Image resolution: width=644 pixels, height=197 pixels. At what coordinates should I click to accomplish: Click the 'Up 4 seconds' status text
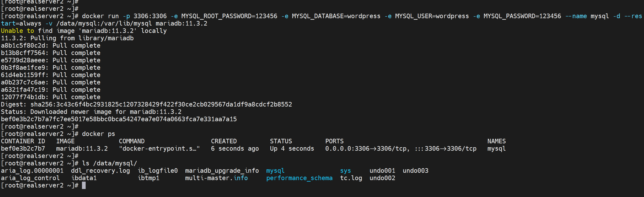(x=292, y=149)
